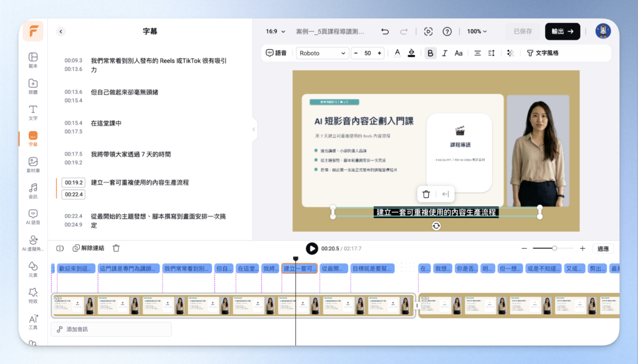Toggle text case Aa button
638x364 pixels.
tap(459, 54)
